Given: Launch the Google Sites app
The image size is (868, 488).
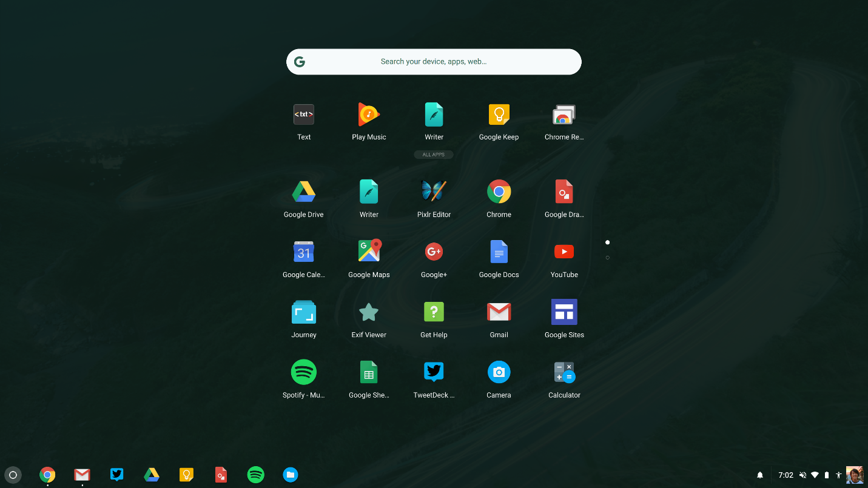Looking at the screenshot, I should (564, 312).
